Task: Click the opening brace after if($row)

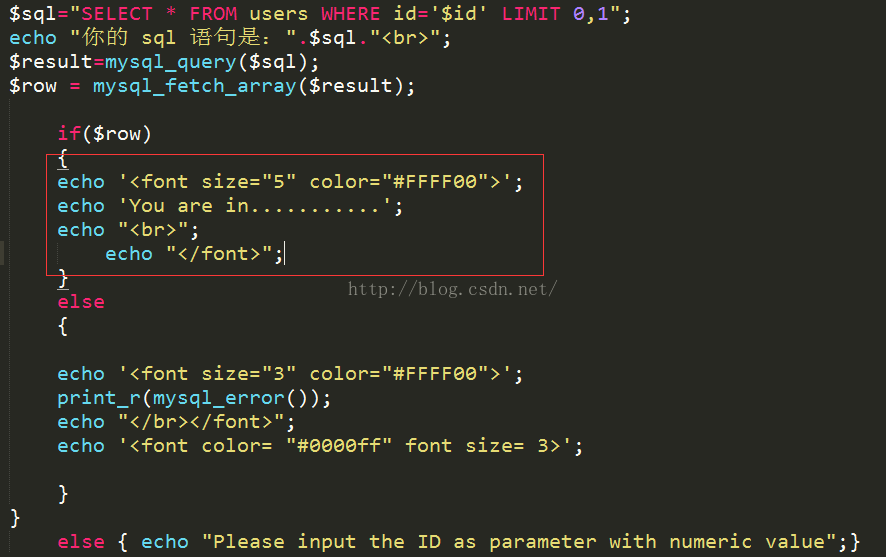Action: (63, 158)
